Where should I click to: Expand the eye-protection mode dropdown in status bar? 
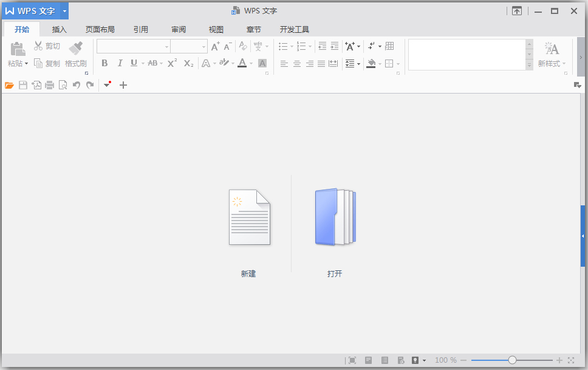coord(424,360)
